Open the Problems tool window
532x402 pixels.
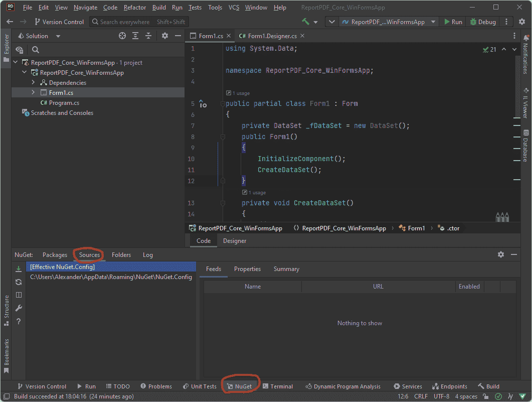(156, 386)
